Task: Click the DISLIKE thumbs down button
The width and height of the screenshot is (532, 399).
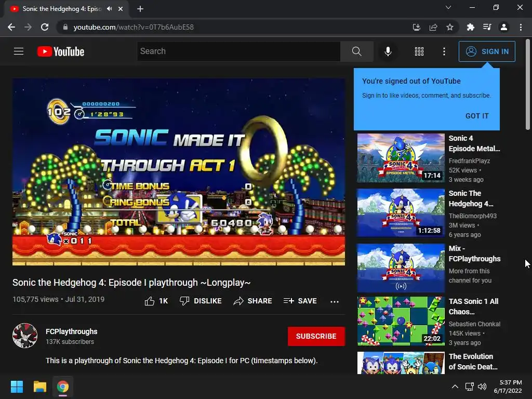Action: [x=201, y=301]
